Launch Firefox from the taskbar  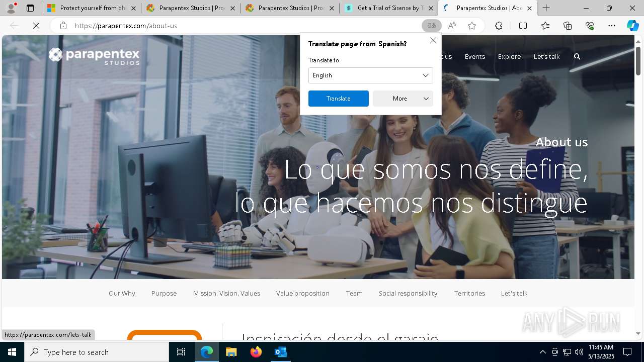[x=256, y=352]
